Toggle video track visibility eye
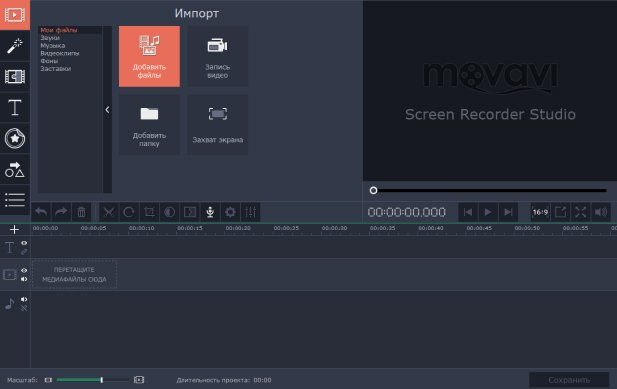This screenshot has width=617, height=389. pyautogui.click(x=24, y=271)
